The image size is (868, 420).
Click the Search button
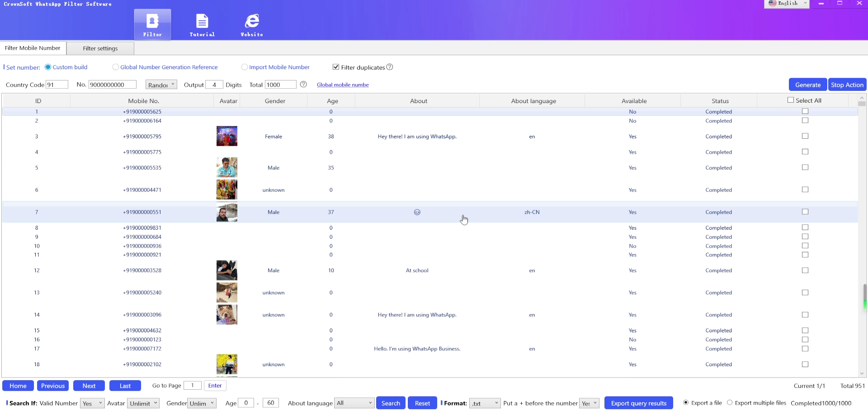[391, 403]
